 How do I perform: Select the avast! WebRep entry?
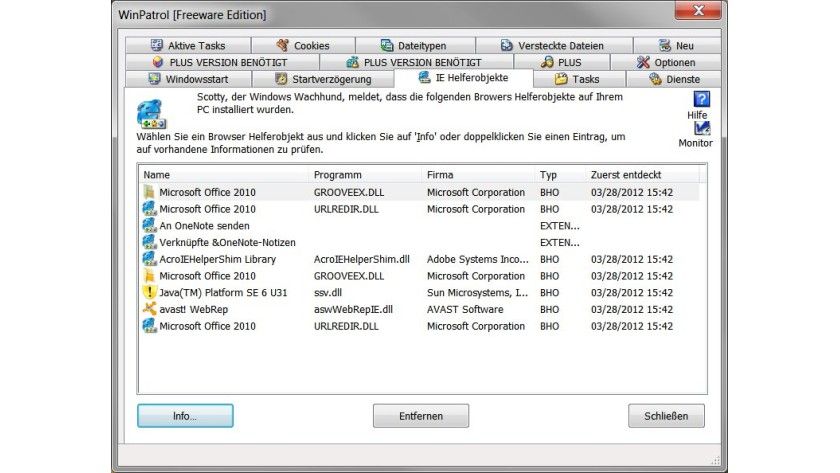[x=419, y=309]
